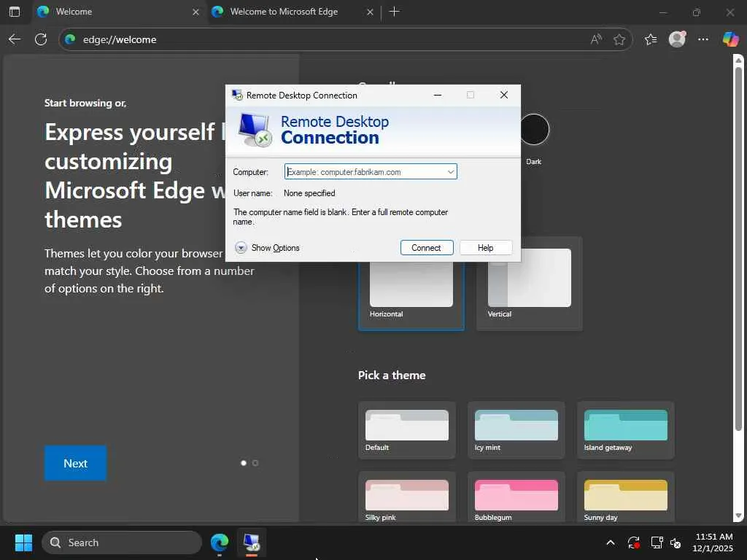The height and width of the screenshot is (560, 747).
Task: Close the Remote Desktop Connection dialog
Action: 503,96
